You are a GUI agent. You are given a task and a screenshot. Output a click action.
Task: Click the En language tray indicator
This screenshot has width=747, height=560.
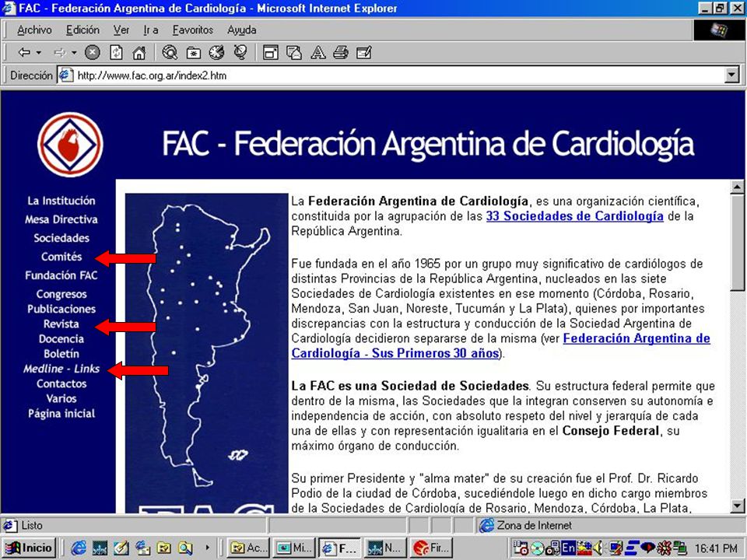tap(568, 548)
